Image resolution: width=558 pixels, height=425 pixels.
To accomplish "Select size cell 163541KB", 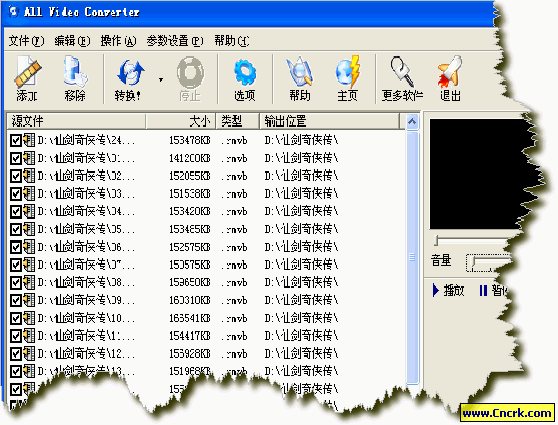I will point(190,319).
